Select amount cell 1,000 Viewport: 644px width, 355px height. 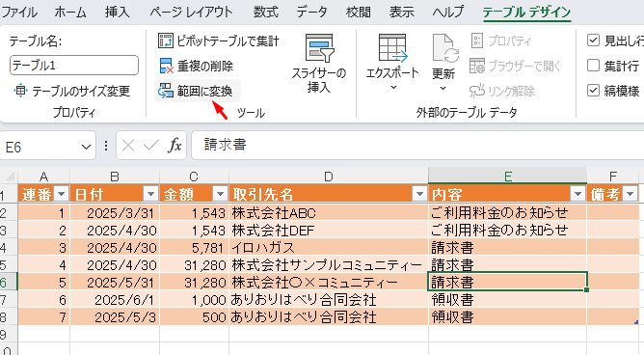(x=195, y=300)
